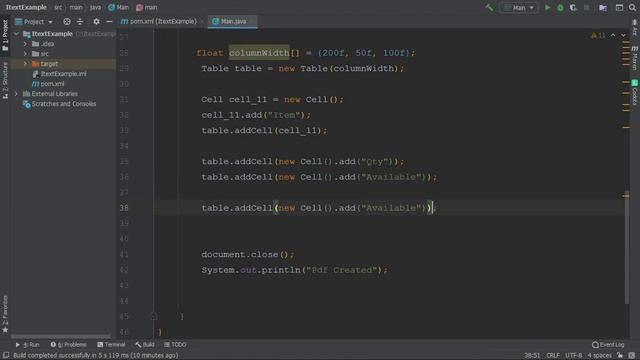Viewport: 640px width, 360px height.
Task: Click the tool windows quick-access corner icon
Action: 6,356
